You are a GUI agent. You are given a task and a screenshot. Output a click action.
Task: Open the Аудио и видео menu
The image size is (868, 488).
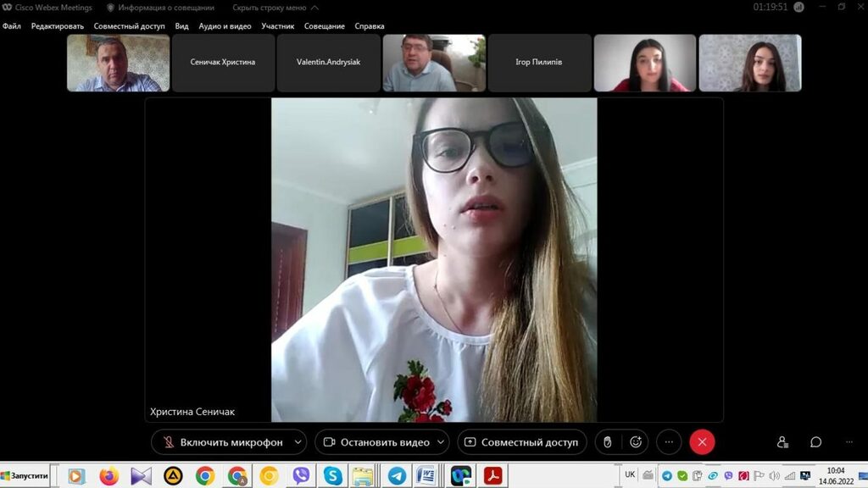point(225,26)
